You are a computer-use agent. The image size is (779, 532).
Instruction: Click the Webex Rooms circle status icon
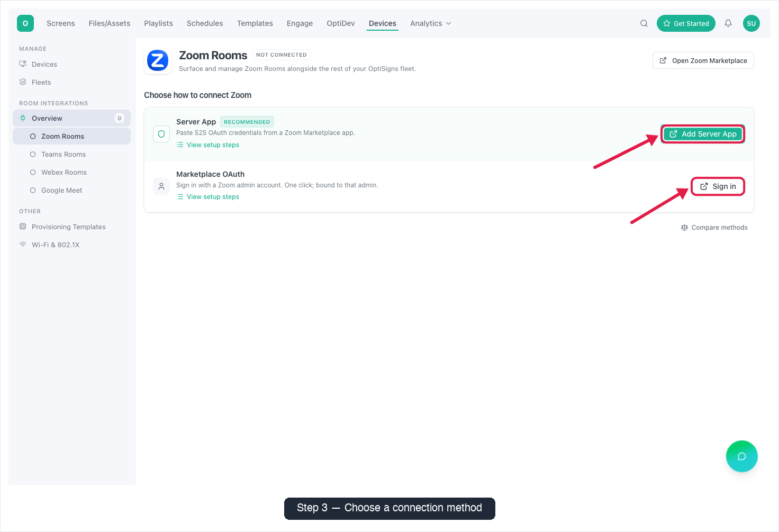point(33,172)
